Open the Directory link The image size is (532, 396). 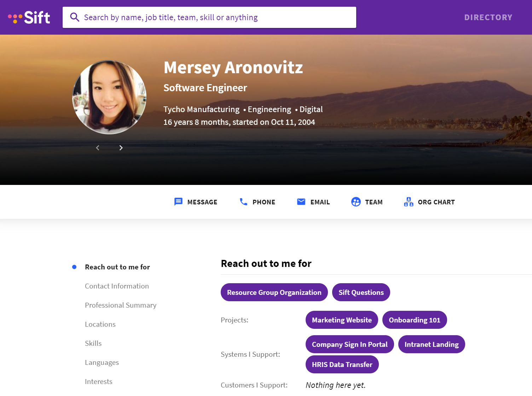(488, 17)
